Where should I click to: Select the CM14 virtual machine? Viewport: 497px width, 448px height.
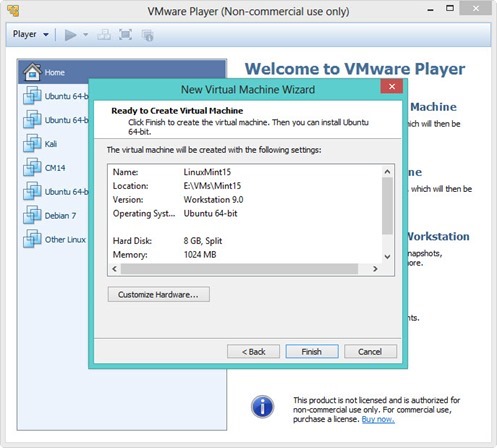44,167
